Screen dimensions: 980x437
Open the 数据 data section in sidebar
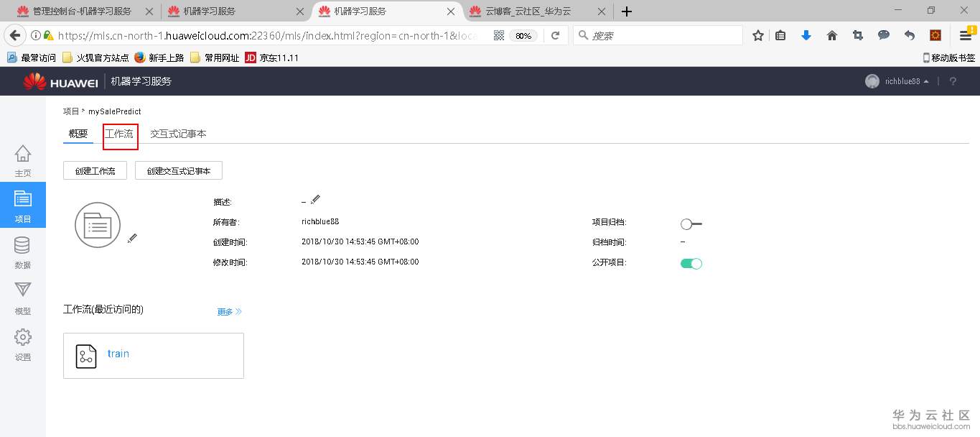coord(22,250)
